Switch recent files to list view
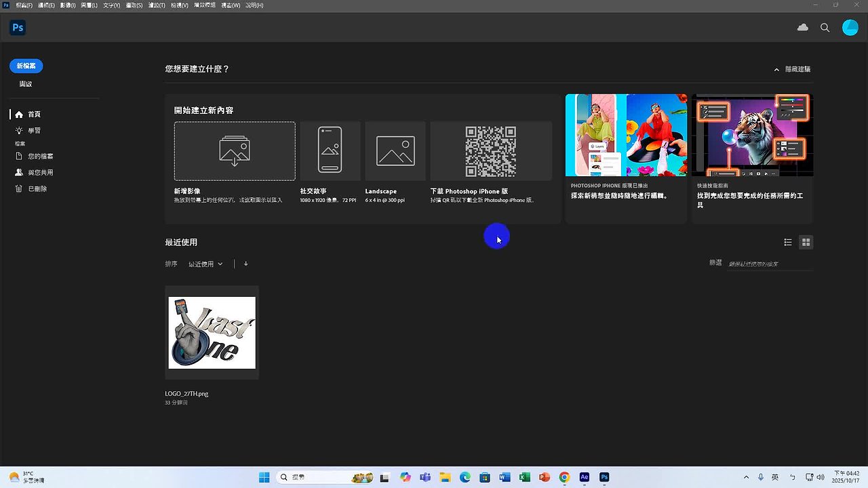 [787, 242]
